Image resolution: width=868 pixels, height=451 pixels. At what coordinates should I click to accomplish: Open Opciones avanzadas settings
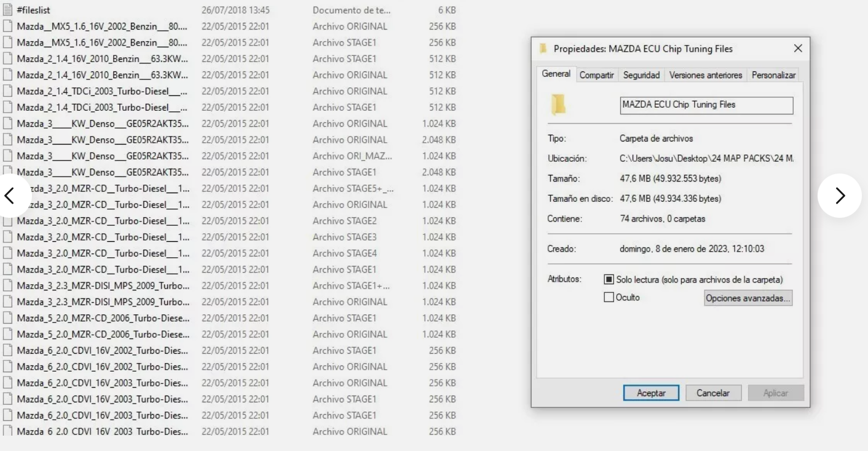pyautogui.click(x=748, y=298)
